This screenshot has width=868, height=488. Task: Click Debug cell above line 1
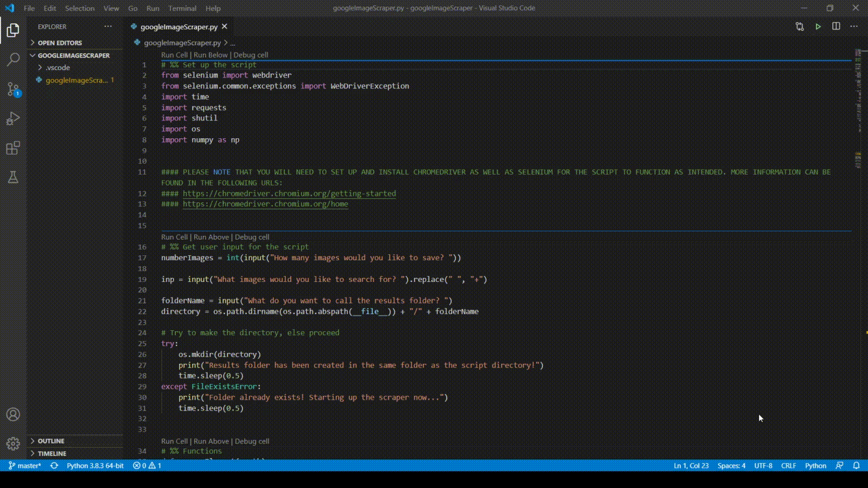251,55
